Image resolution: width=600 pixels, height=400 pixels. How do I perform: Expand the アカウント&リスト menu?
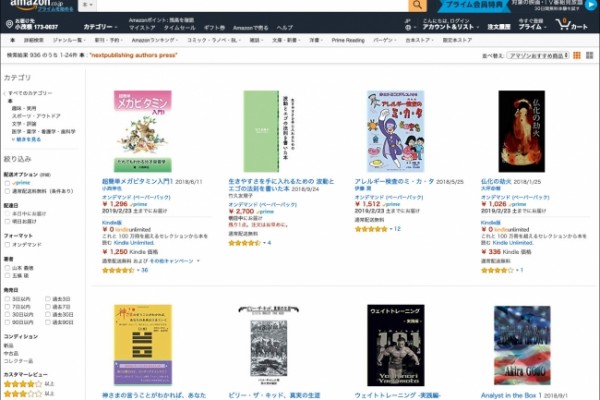coord(450,27)
